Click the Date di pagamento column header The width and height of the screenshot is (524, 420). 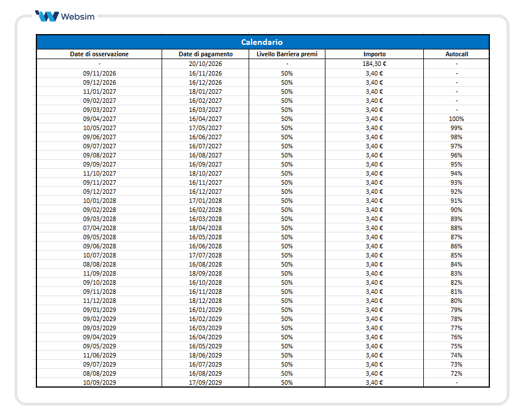tap(205, 54)
